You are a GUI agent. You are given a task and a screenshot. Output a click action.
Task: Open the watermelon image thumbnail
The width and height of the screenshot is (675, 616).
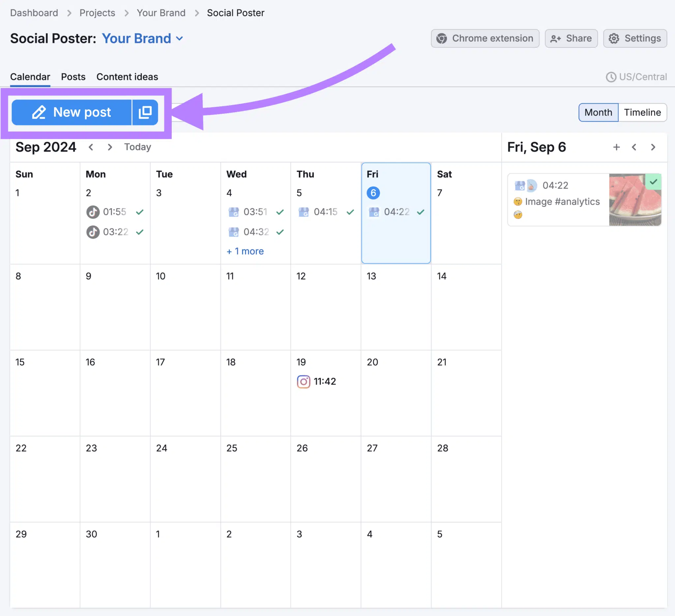pos(635,199)
